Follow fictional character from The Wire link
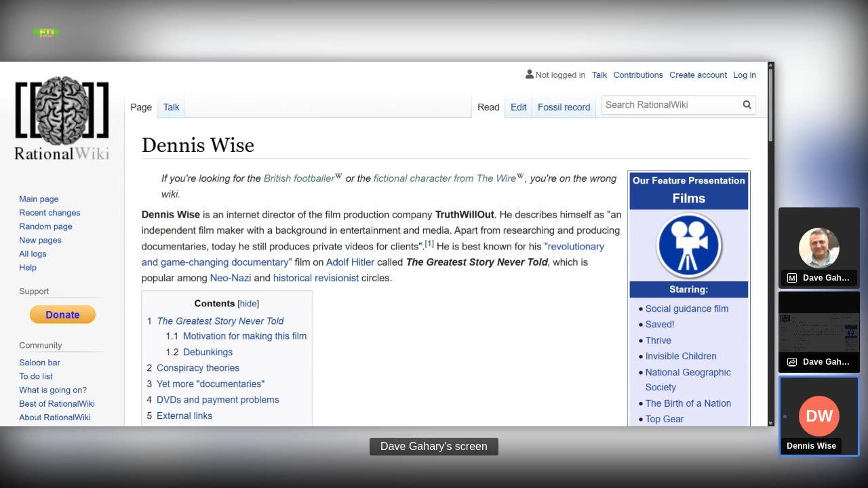This screenshot has width=868, height=488. pyautogui.click(x=445, y=178)
